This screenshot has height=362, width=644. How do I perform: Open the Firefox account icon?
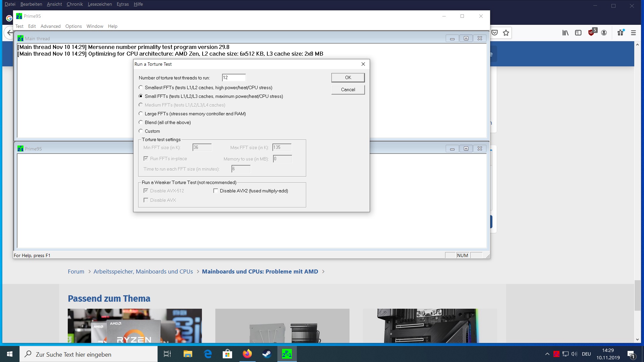tap(604, 33)
